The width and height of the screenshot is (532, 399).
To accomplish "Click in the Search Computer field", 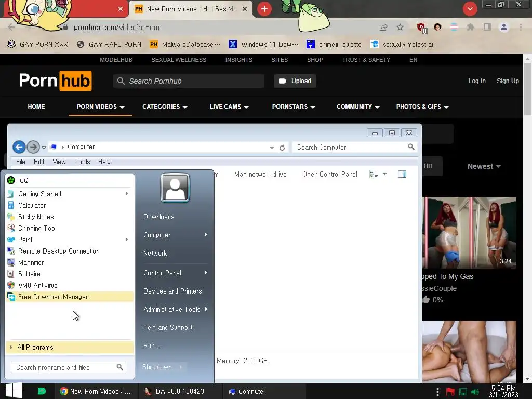I will pyautogui.click(x=354, y=147).
